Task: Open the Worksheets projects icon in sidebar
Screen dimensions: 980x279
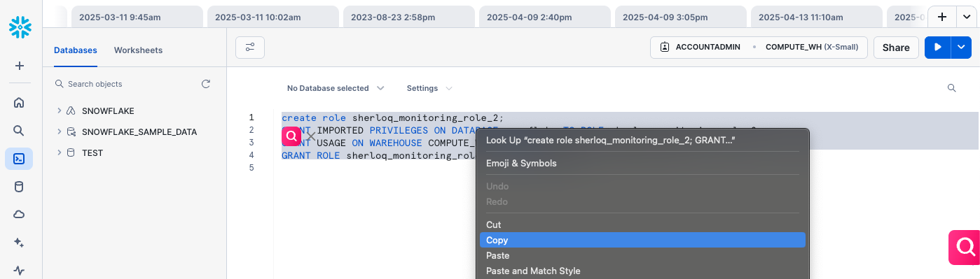Action: click(19, 159)
